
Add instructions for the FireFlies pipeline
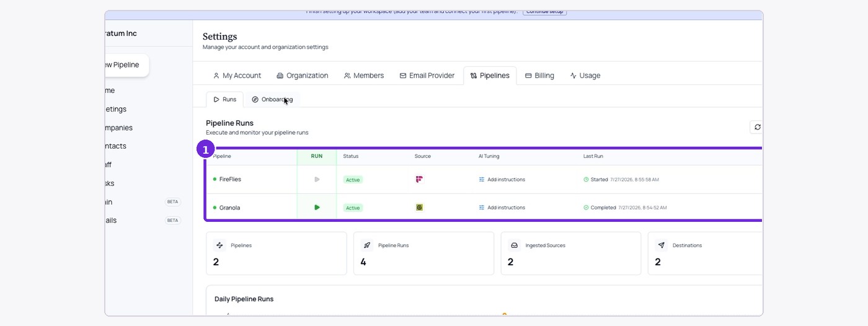(x=502, y=180)
